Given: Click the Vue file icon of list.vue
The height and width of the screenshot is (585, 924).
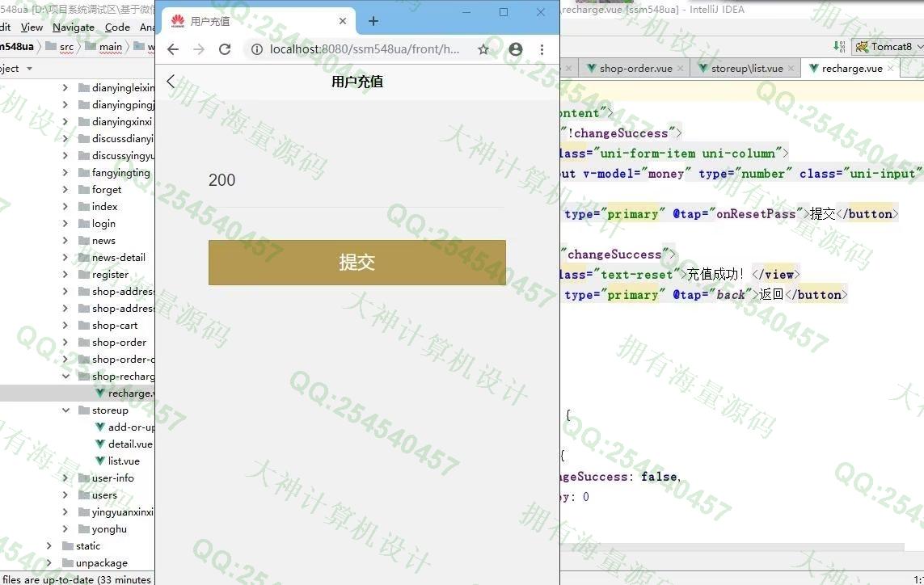Looking at the screenshot, I should click(x=100, y=461).
